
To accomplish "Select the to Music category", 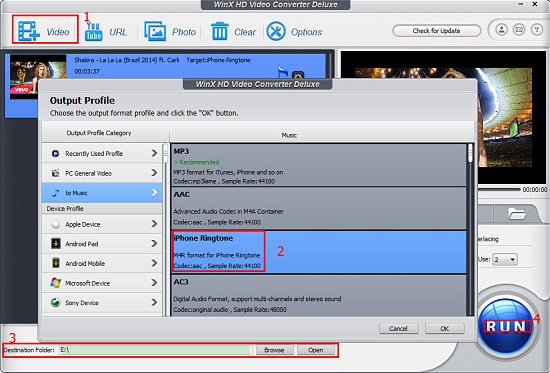I will coord(102,193).
